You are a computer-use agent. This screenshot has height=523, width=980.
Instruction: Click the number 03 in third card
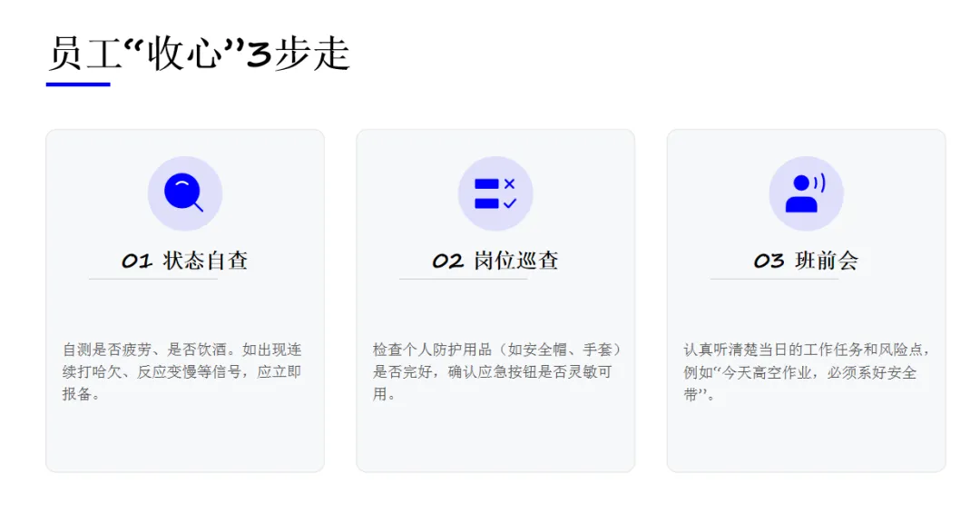coord(769,261)
